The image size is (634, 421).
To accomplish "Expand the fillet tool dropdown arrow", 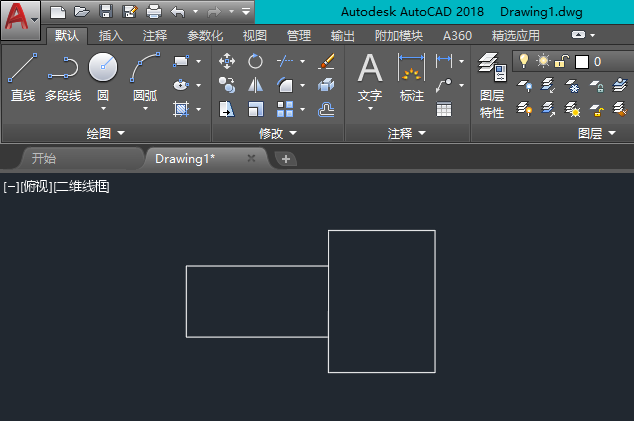I will [302, 85].
